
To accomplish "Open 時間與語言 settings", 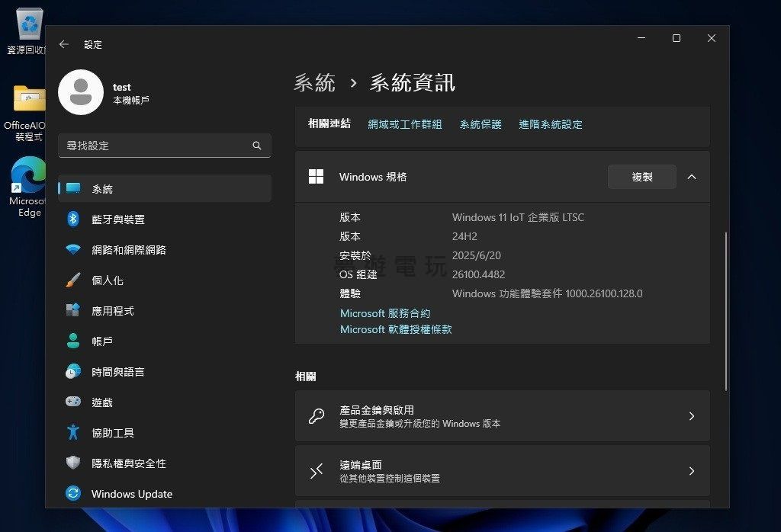I will tap(117, 372).
